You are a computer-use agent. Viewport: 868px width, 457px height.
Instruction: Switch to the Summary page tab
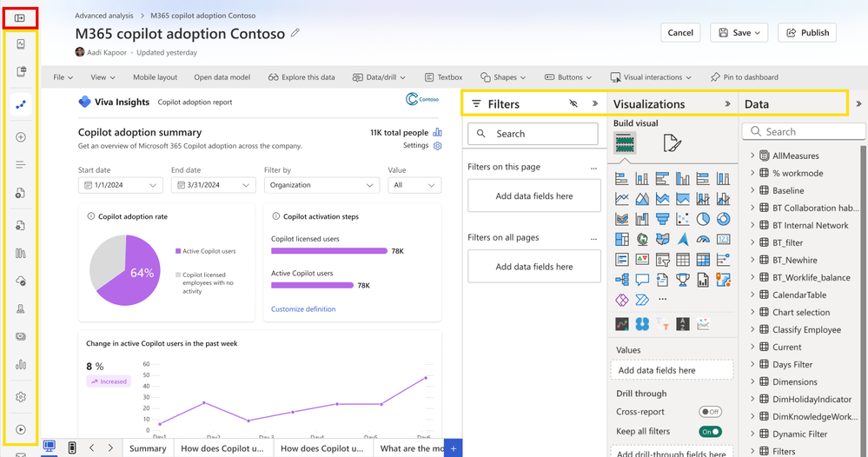coord(148,448)
